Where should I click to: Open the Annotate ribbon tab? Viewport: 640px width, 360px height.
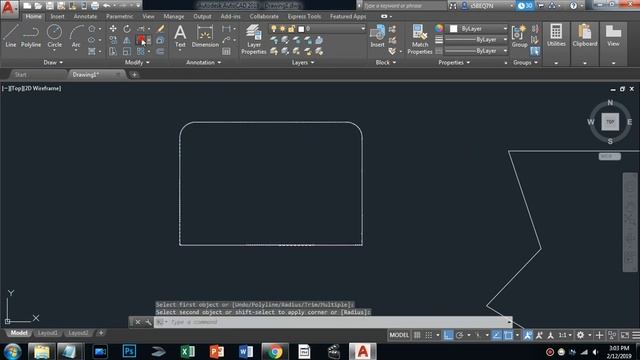coord(85,16)
